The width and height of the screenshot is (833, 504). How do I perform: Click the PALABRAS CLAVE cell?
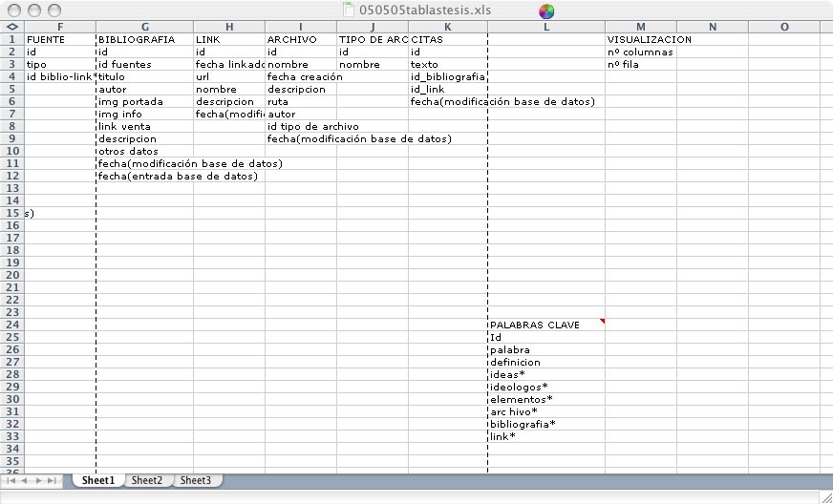[x=545, y=325]
